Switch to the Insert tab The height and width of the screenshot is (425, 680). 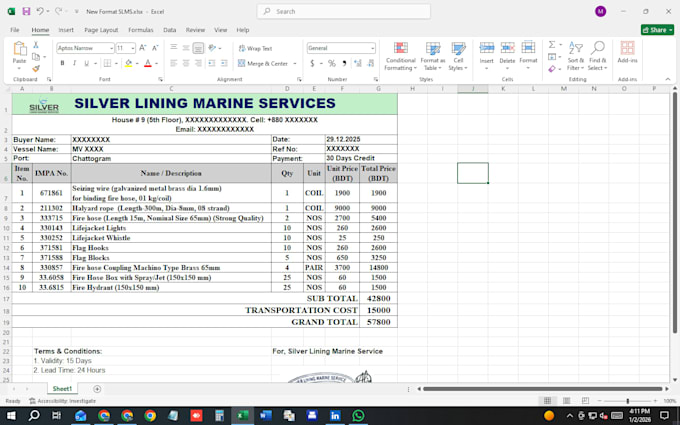(x=66, y=30)
